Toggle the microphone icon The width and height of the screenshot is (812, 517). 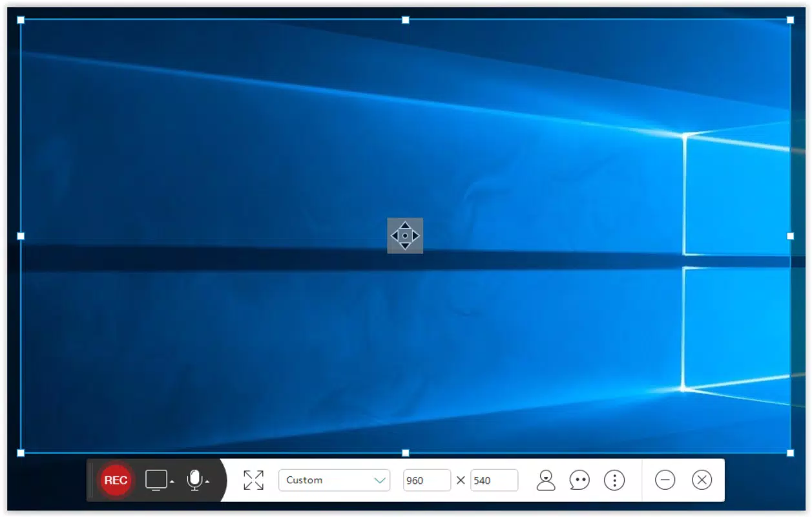pos(194,480)
